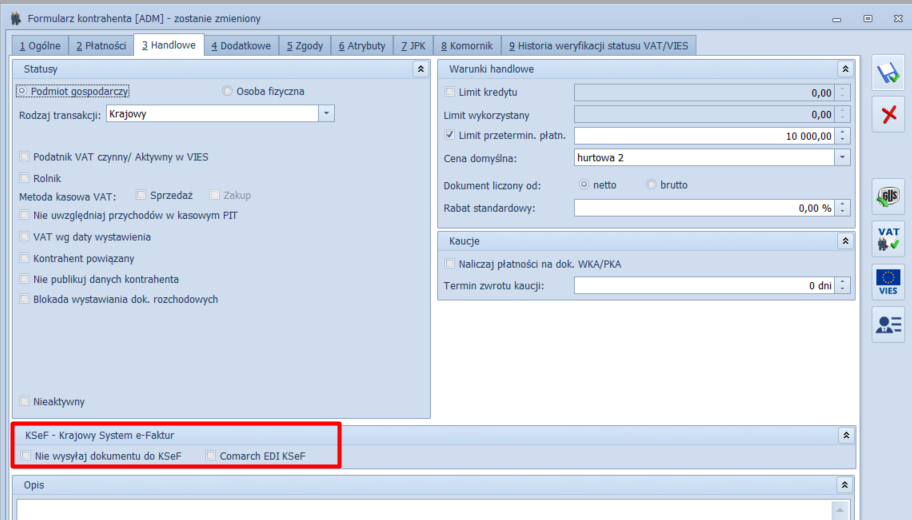
Task: Click the form window app icon
Action: [x=16, y=19]
